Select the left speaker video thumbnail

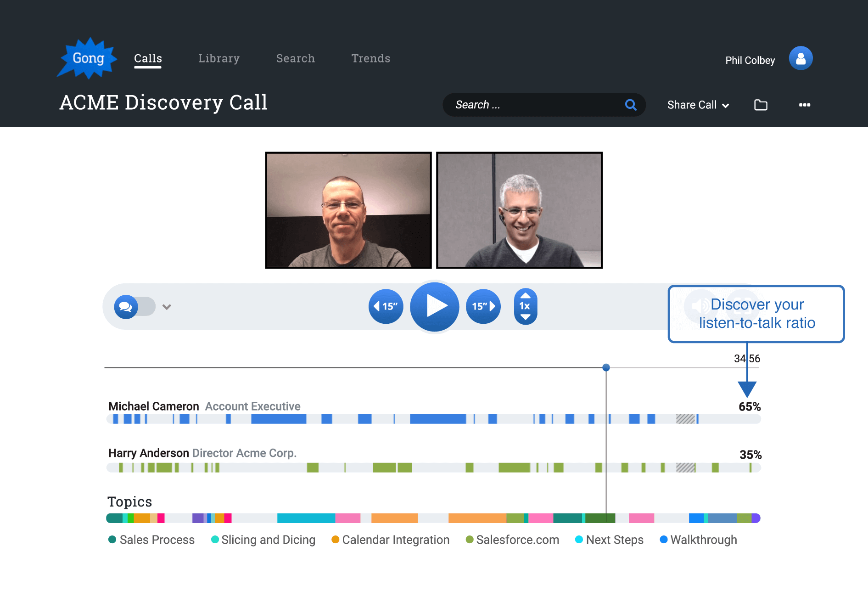point(348,210)
